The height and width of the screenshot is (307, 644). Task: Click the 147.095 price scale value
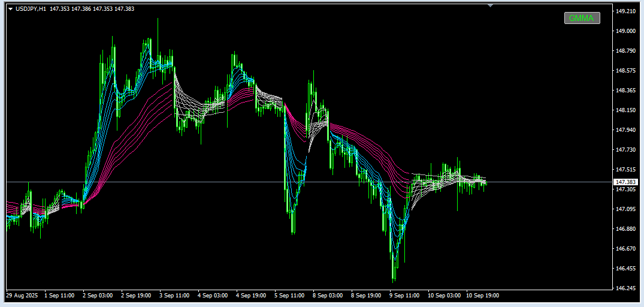(x=625, y=209)
